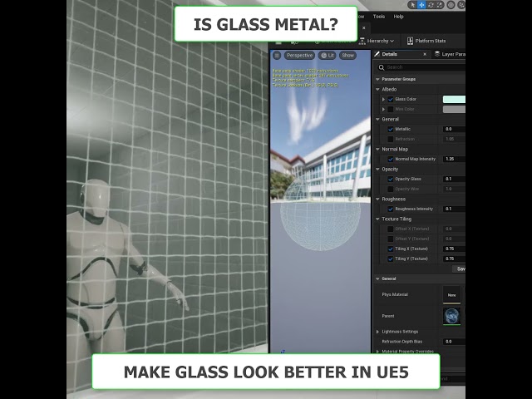Click the Details search magnifier icon

[x=382, y=67]
